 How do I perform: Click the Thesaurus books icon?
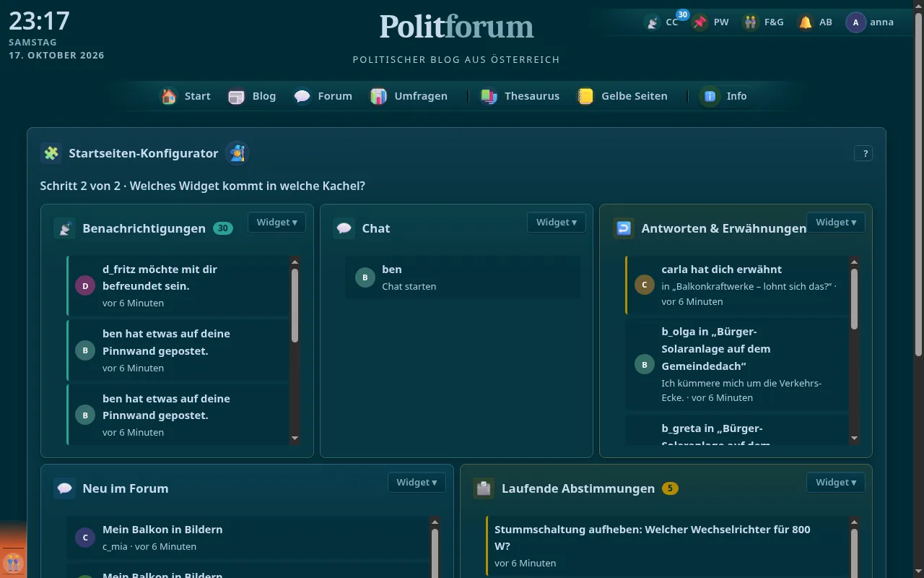[x=489, y=96]
